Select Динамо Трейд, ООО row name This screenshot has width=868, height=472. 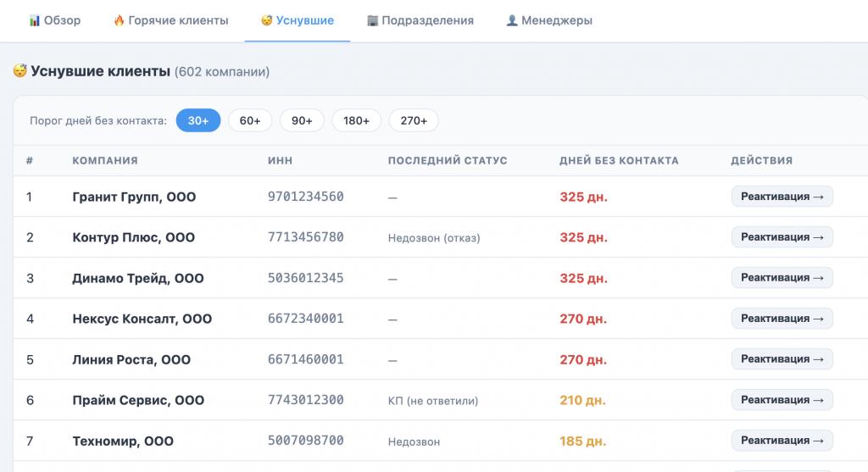(138, 278)
